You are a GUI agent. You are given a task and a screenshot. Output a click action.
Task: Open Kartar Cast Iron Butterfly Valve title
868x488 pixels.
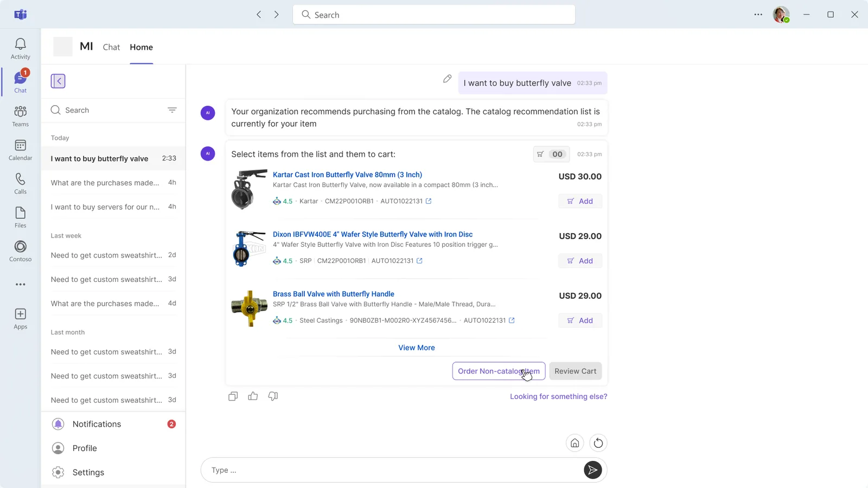347,175
